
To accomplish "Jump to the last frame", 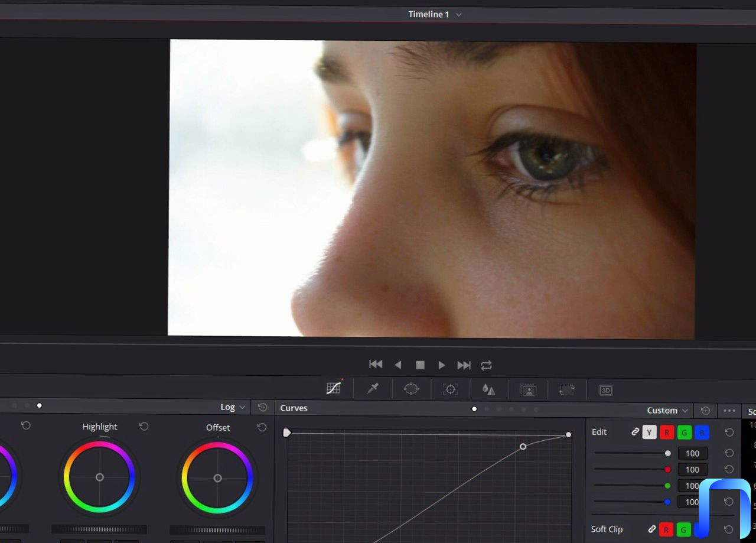I will point(464,366).
